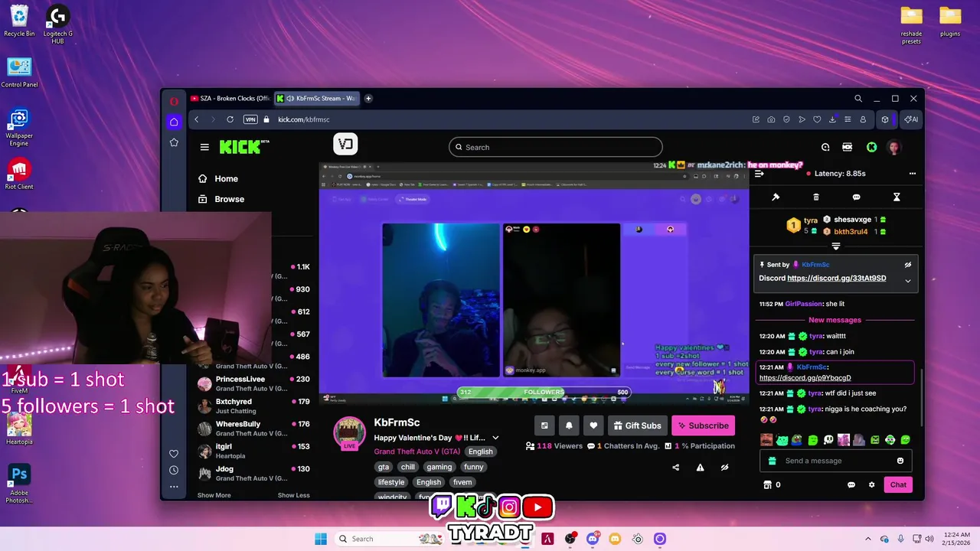Open Windows Start menu
Viewport: 980px width, 551px height.
point(321,539)
